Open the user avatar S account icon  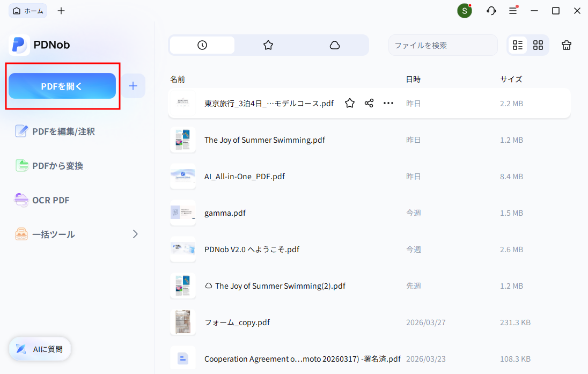tap(464, 10)
